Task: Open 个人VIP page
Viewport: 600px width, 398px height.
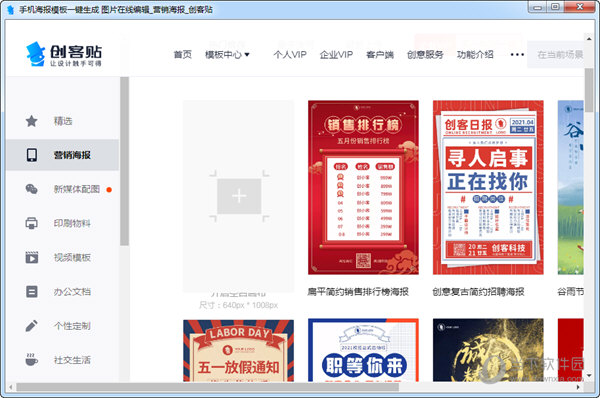Action: click(290, 55)
